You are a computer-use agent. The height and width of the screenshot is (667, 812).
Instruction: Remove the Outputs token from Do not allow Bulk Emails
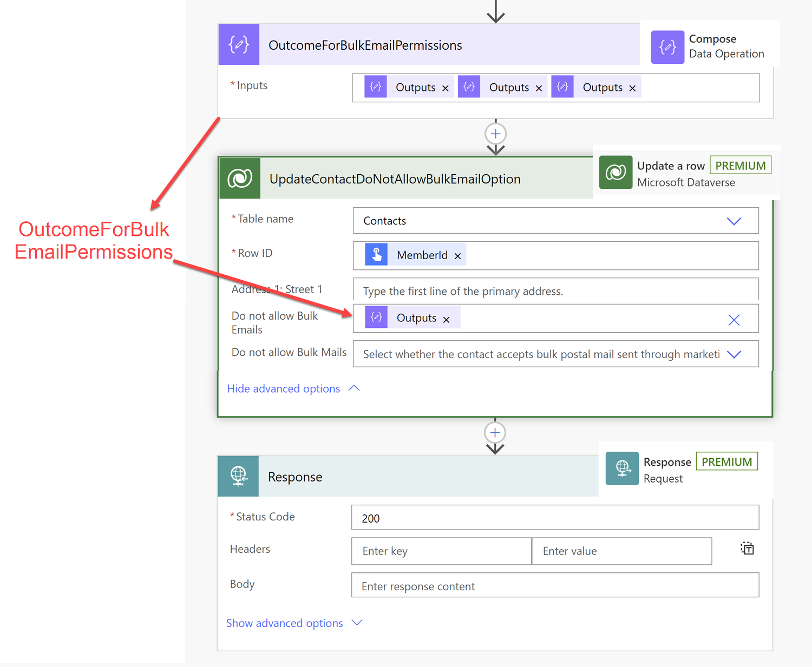(446, 319)
